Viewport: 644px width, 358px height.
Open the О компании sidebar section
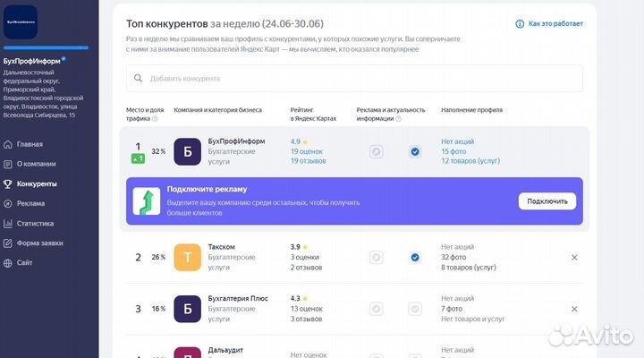(36, 164)
